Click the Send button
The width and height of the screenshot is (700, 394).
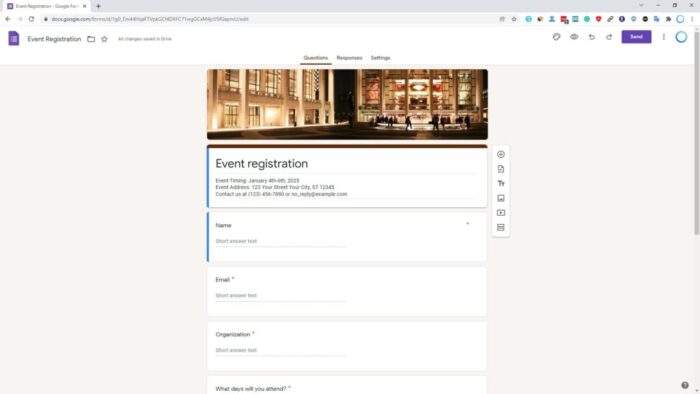(x=636, y=37)
